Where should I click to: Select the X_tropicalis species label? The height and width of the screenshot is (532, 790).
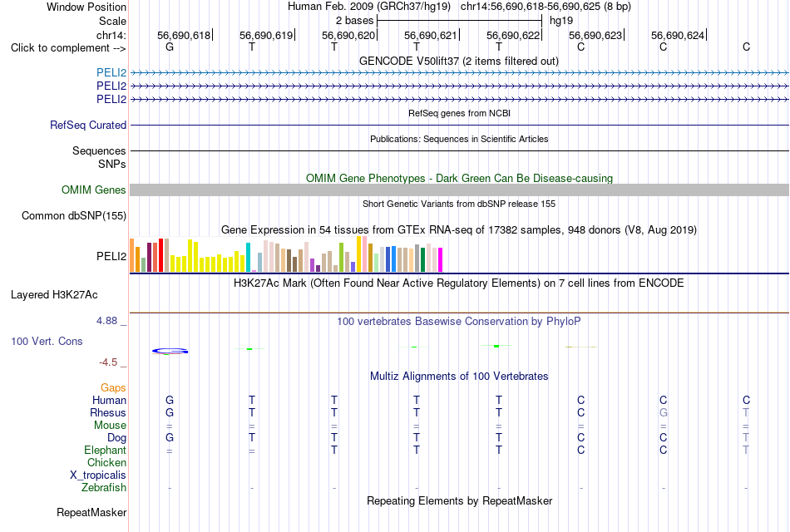click(98, 475)
